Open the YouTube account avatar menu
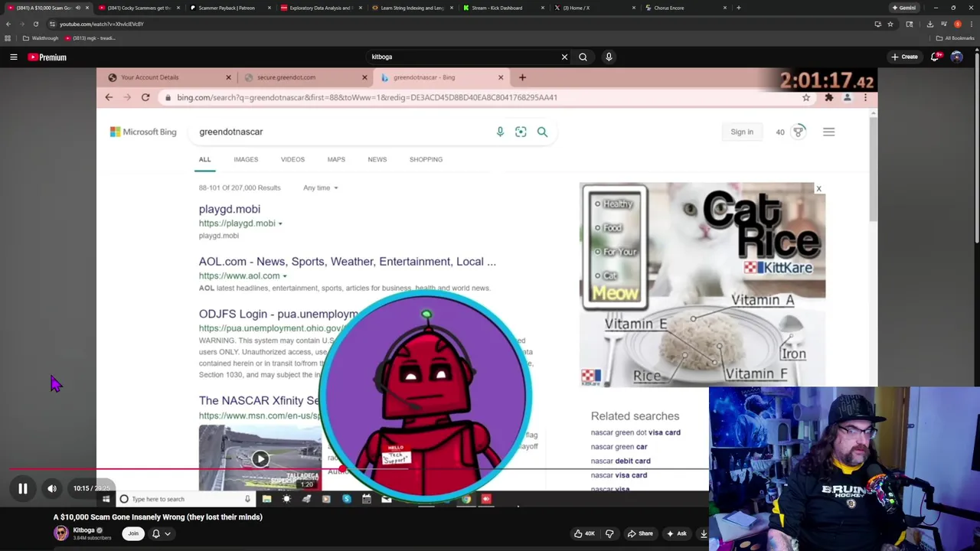 [957, 57]
